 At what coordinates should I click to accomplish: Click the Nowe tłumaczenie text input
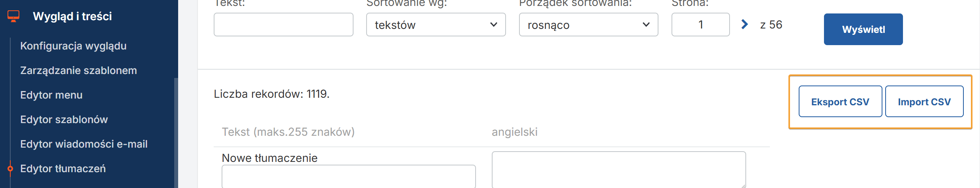(x=348, y=176)
